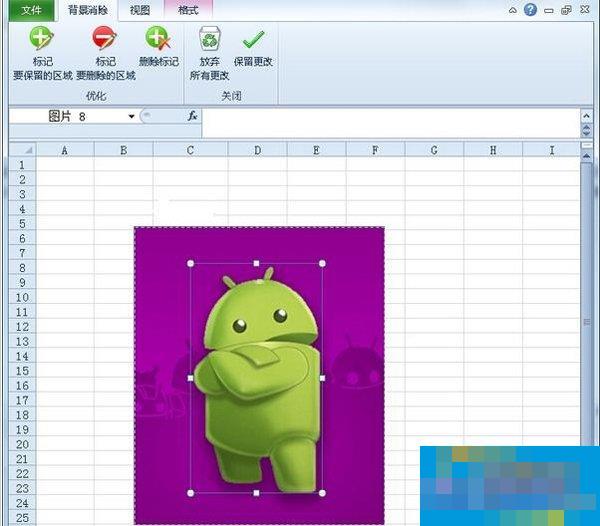The image size is (600, 526).
Task: Click Mark Areas to Keep (要保留的区域) icon
Action: (42, 38)
